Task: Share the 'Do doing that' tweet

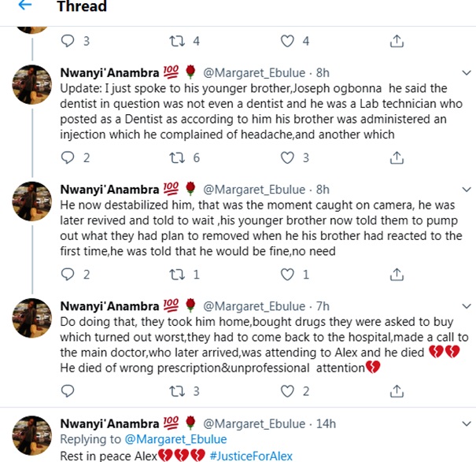Action: pyautogui.click(x=397, y=391)
